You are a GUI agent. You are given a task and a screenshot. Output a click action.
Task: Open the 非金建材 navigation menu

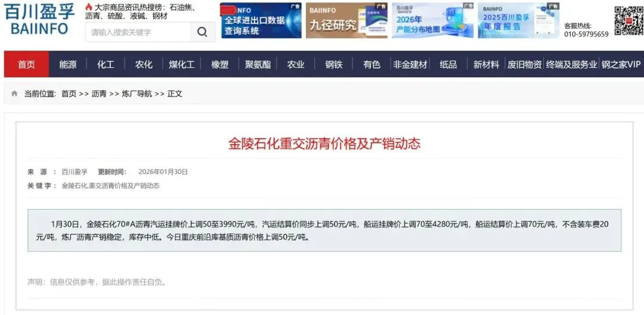click(x=410, y=64)
